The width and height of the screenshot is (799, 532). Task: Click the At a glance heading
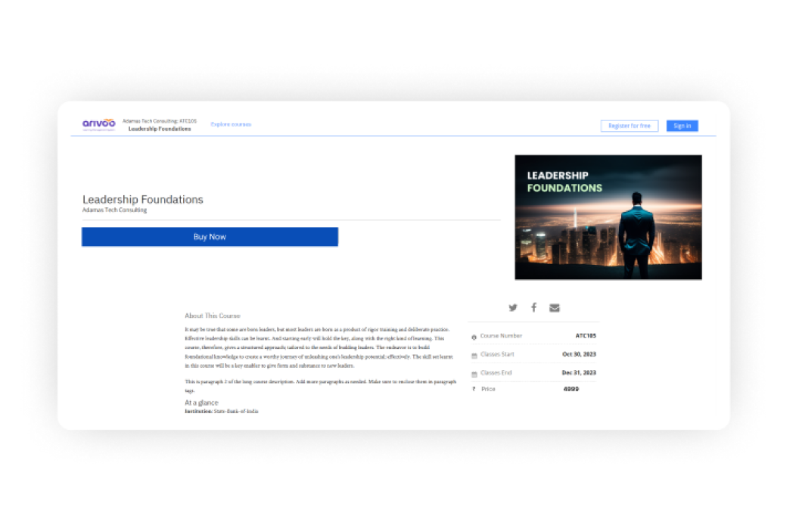click(x=201, y=403)
